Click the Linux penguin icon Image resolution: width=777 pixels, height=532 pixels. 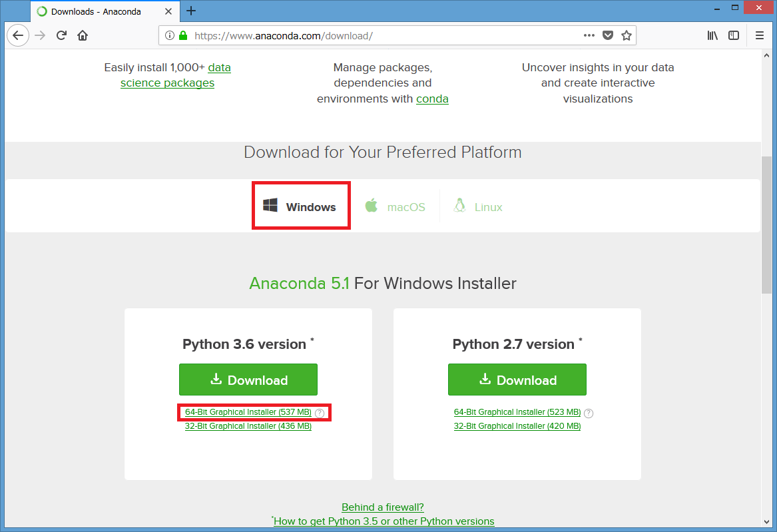click(460, 205)
